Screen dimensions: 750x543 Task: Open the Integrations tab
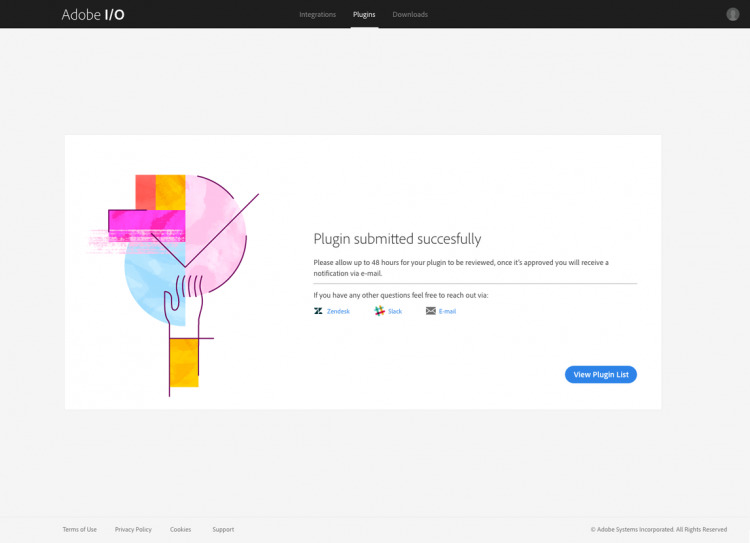pyautogui.click(x=318, y=14)
